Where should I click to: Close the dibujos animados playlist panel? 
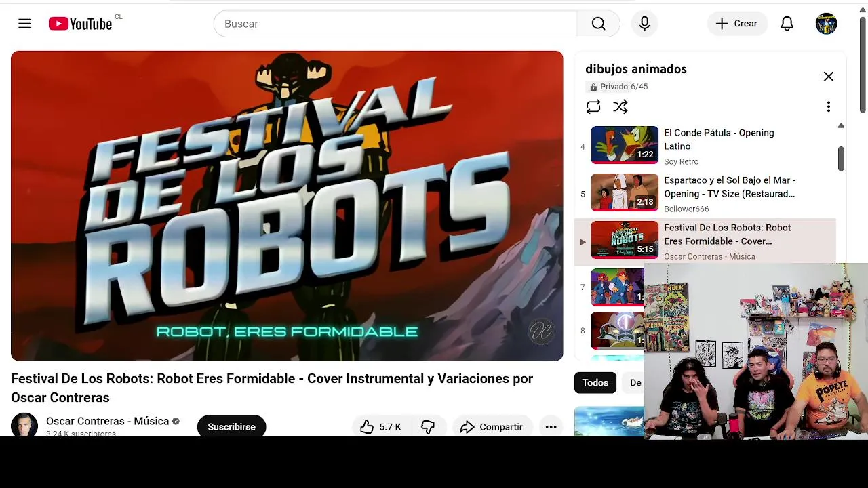point(828,77)
